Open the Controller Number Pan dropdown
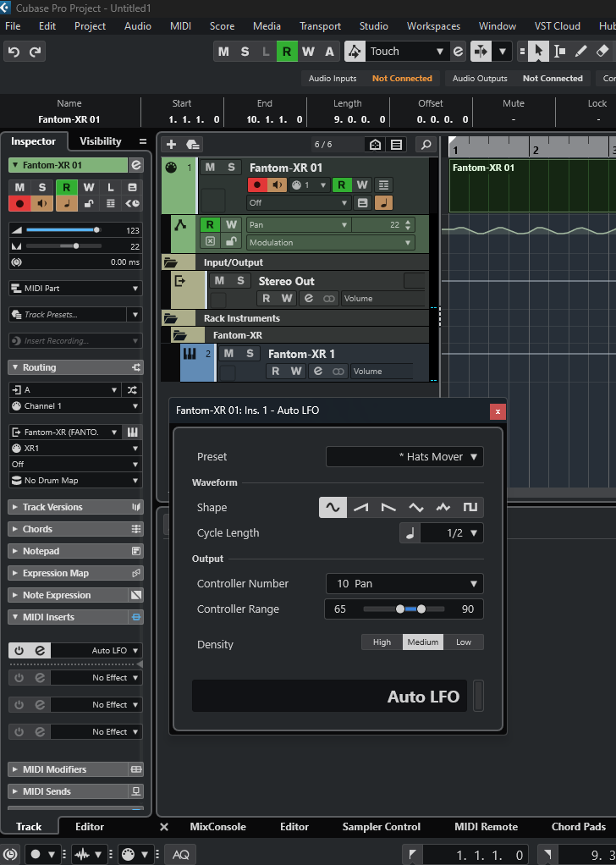616x865 pixels. point(404,584)
